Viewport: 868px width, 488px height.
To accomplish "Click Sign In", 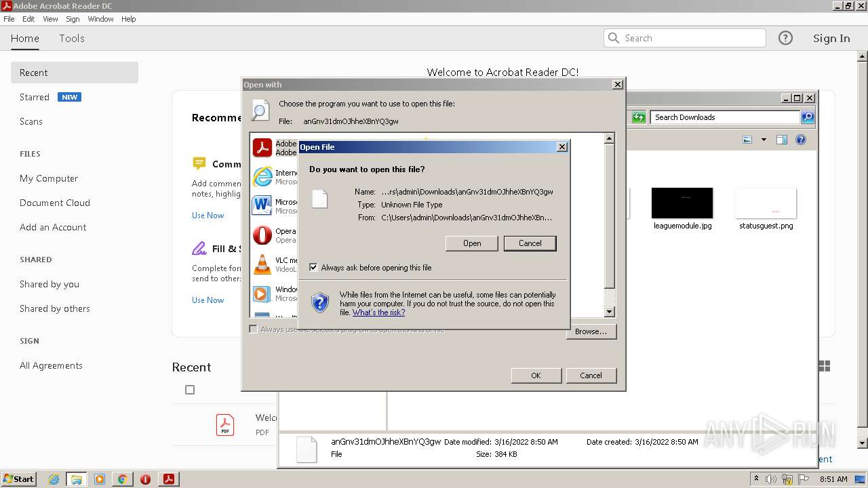I will [831, 39].
